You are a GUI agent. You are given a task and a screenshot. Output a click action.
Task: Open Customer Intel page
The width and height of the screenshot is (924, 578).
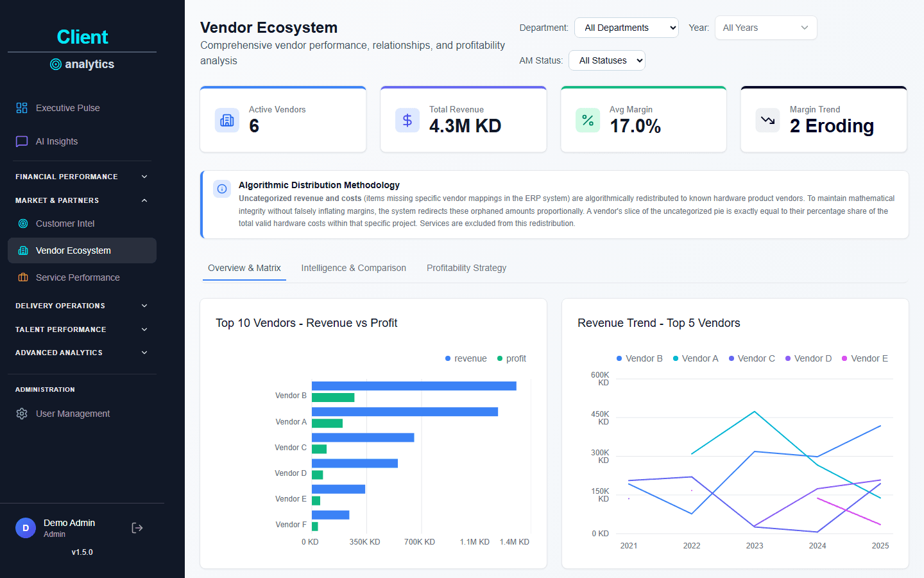pyautogui.click(x=82, y=223)
